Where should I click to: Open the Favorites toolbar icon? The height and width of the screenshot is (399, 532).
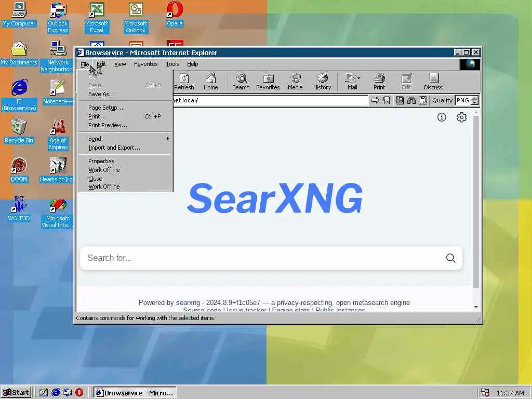[x=268, y=82]
